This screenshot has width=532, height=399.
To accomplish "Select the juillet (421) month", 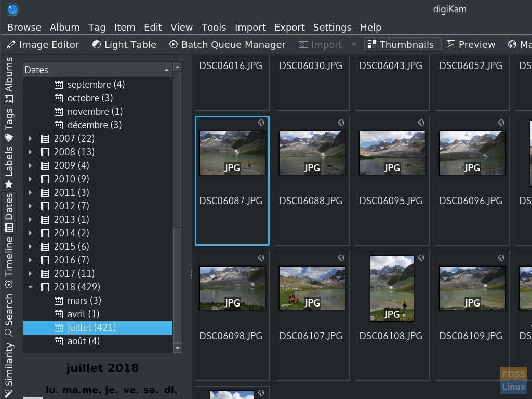I will [x=98, y=328].
